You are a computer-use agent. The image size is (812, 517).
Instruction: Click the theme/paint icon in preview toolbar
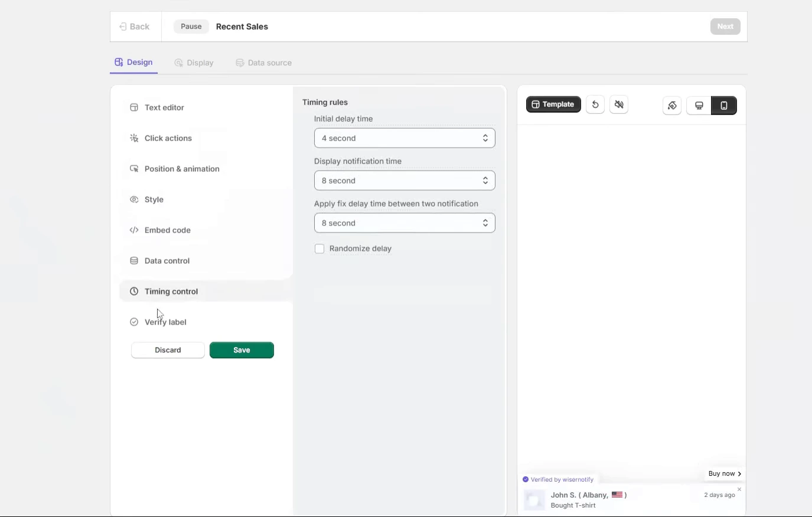click(x=672, y=106)
